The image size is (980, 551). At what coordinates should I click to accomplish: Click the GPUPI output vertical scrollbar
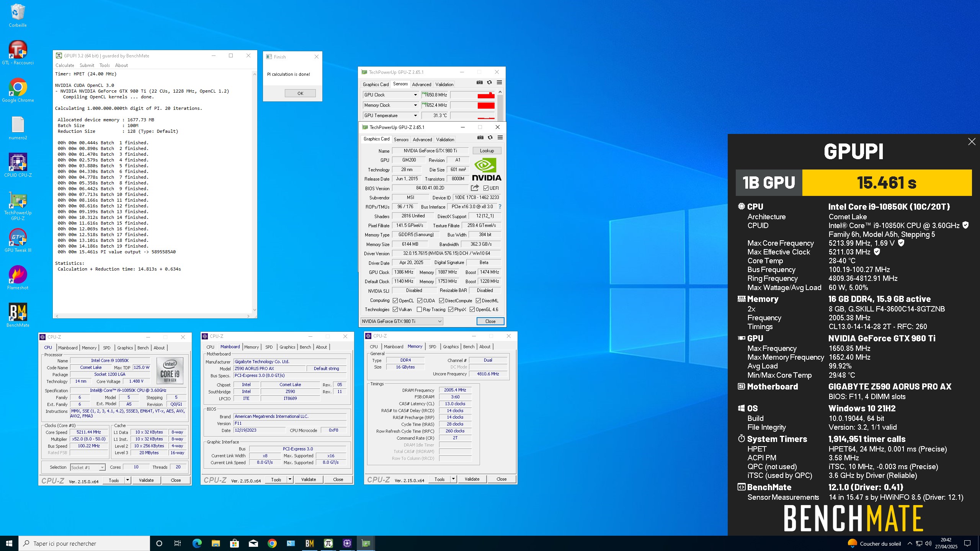[255, 192]
